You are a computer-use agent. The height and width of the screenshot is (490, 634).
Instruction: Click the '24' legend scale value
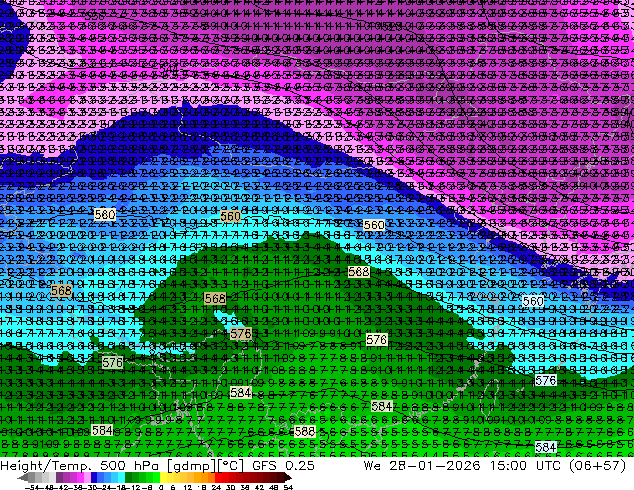coord(216,488)
